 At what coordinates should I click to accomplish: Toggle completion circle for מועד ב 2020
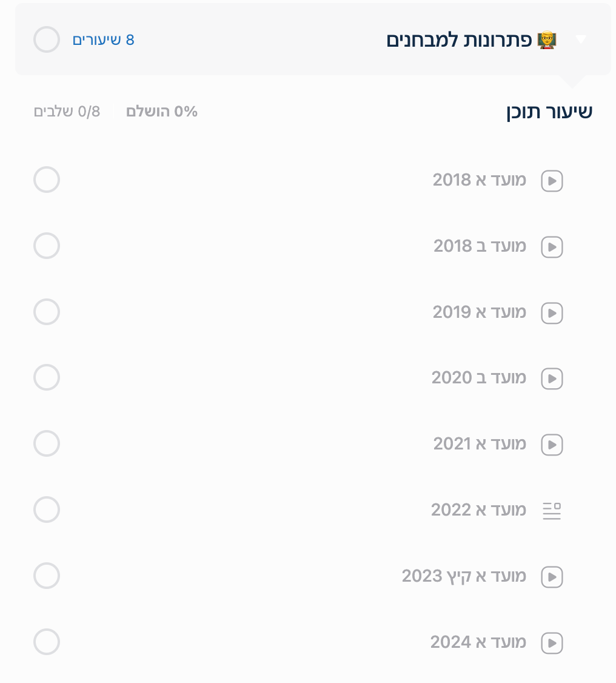[x=47, y=378]
